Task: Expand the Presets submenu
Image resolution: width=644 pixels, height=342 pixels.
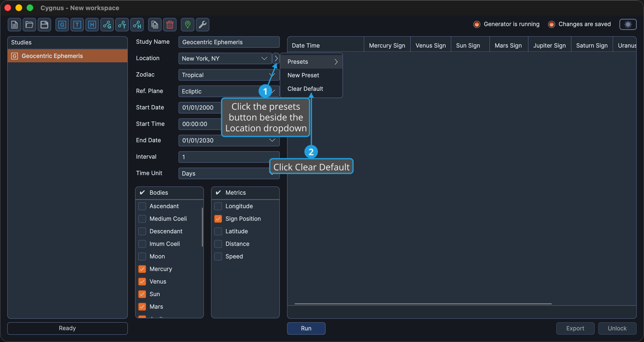Action: [x=312, y=62]
